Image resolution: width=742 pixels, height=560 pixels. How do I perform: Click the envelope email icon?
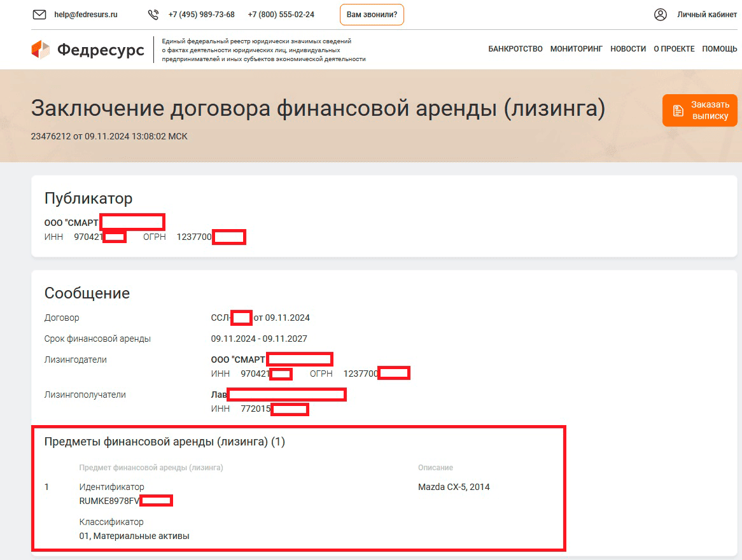(39, 15)
